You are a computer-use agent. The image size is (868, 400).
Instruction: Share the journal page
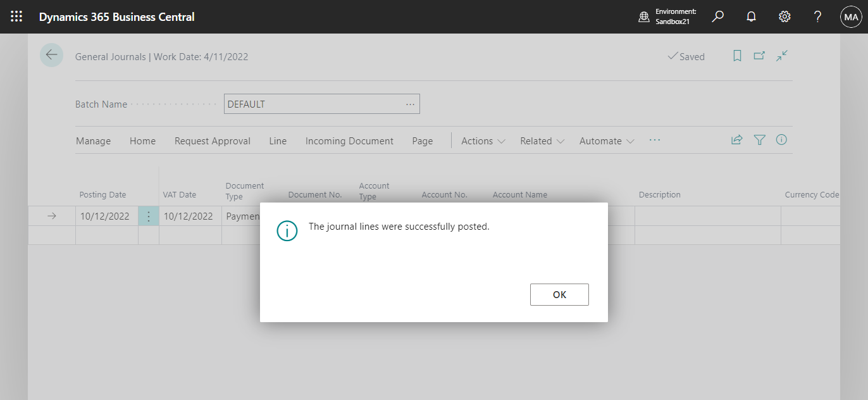[736, 140]
